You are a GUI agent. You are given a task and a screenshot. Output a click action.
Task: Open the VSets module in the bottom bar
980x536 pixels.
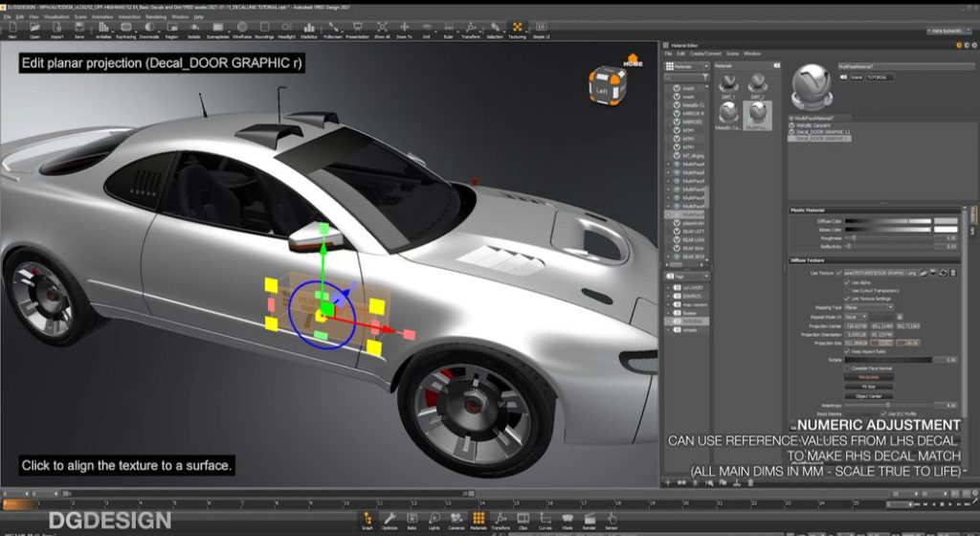[568, 521]
